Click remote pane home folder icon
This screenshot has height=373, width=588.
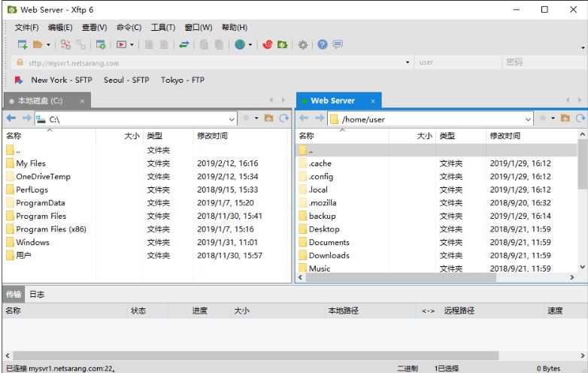tap(565, 118)
